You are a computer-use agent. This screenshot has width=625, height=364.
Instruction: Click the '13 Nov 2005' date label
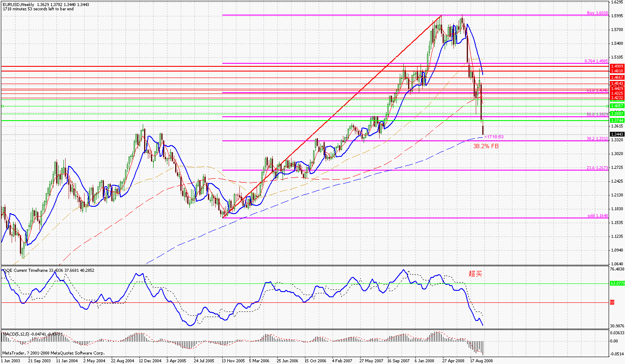click(233, 361)
